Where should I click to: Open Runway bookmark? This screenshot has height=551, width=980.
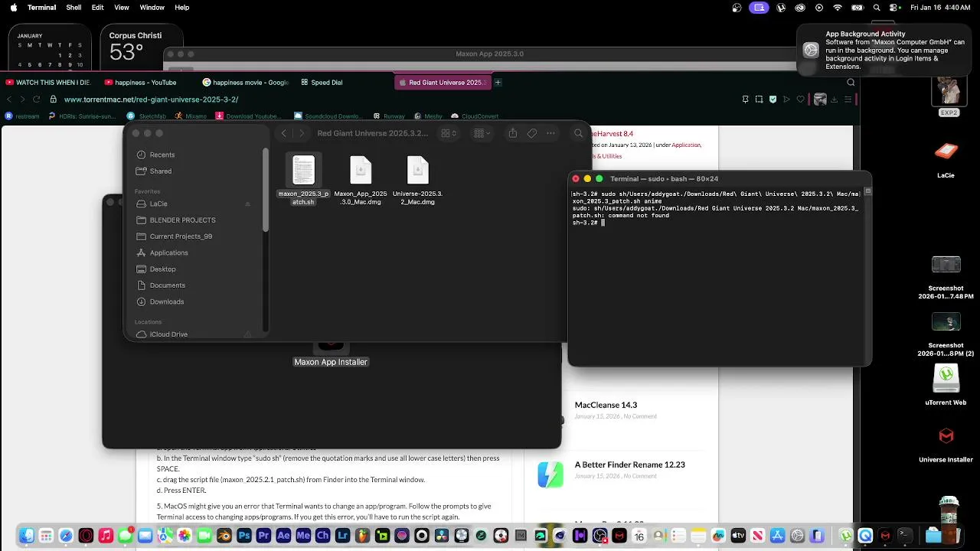coord(389,116)
